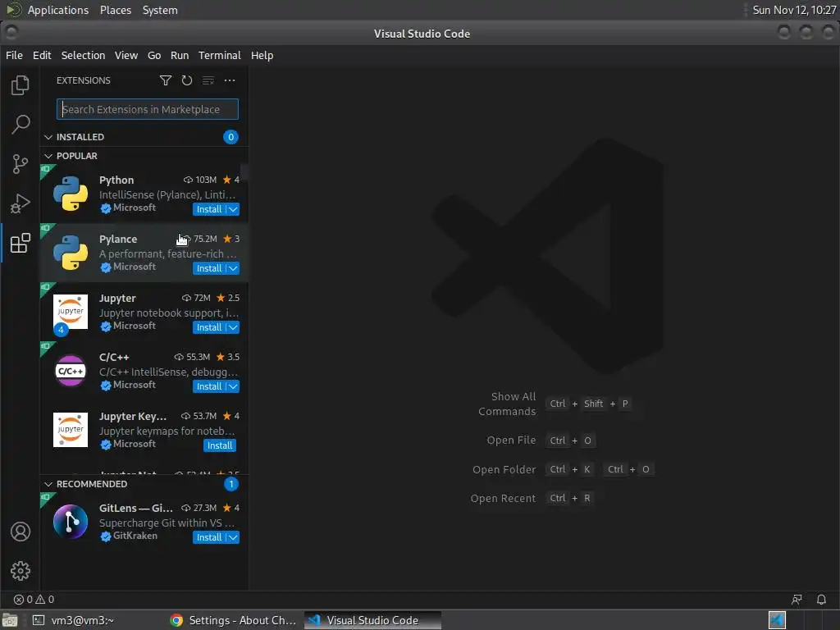This screenshot has height=630, width=840.
Task: Install the Python extension
Action: tap(209, 209)
